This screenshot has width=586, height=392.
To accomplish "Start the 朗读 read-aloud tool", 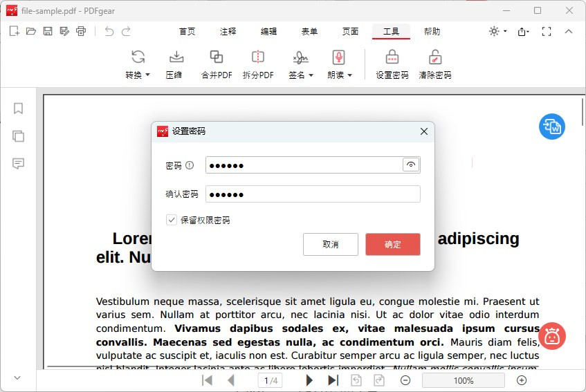I will pyautogui.click(x=339, y=64).
